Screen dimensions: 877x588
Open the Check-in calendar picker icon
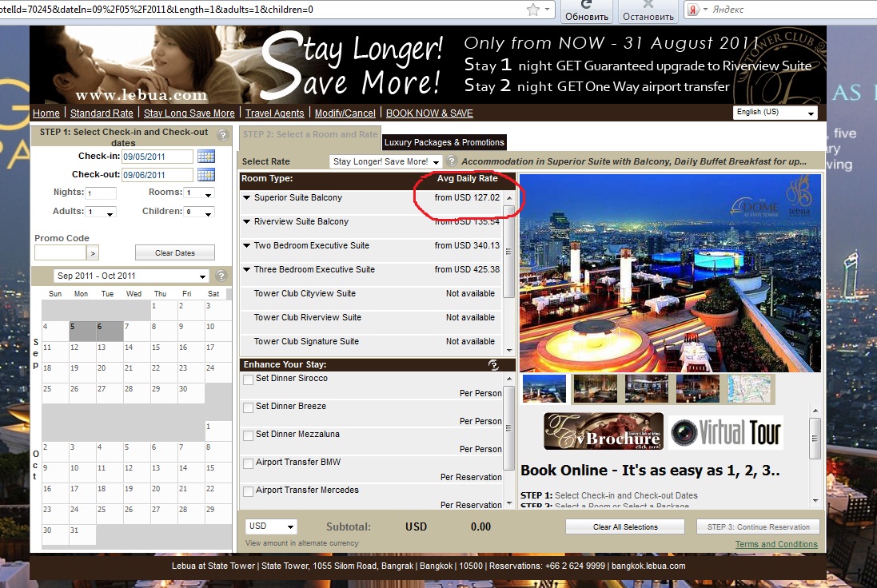205,157
